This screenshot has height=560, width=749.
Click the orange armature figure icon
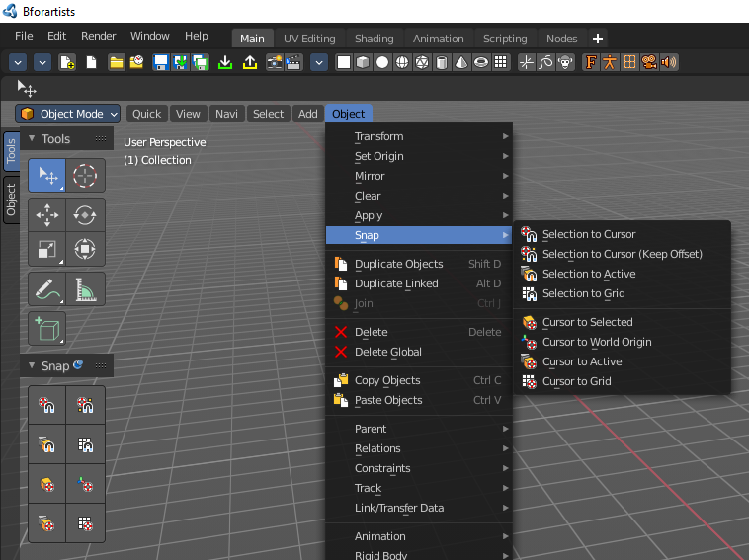tap(610, 62)
